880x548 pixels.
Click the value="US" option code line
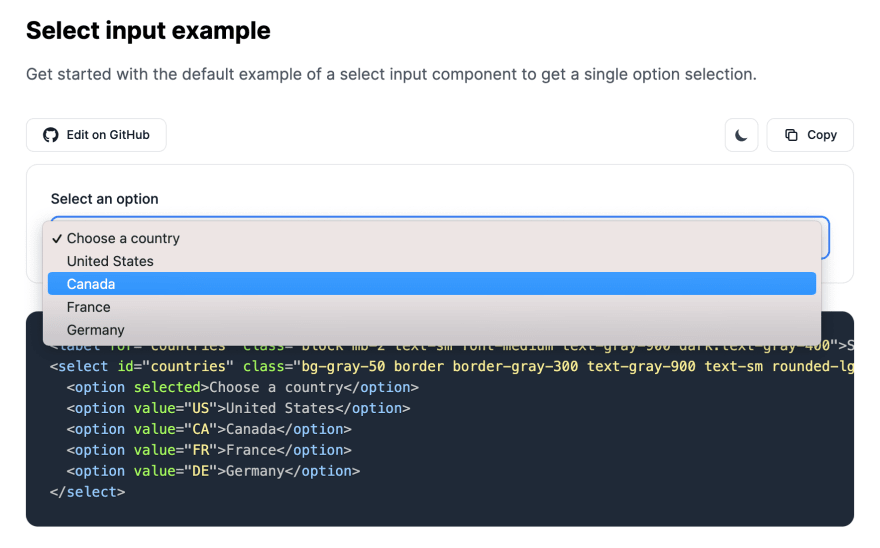point(239,408)
